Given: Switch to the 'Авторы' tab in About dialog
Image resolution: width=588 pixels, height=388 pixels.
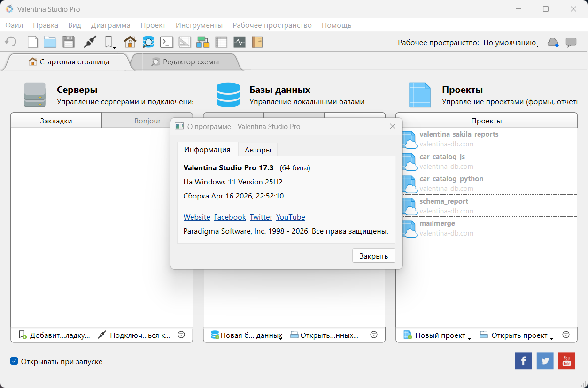Looking at the screenshot, I should pyautogui.click(x=258, y=150).
